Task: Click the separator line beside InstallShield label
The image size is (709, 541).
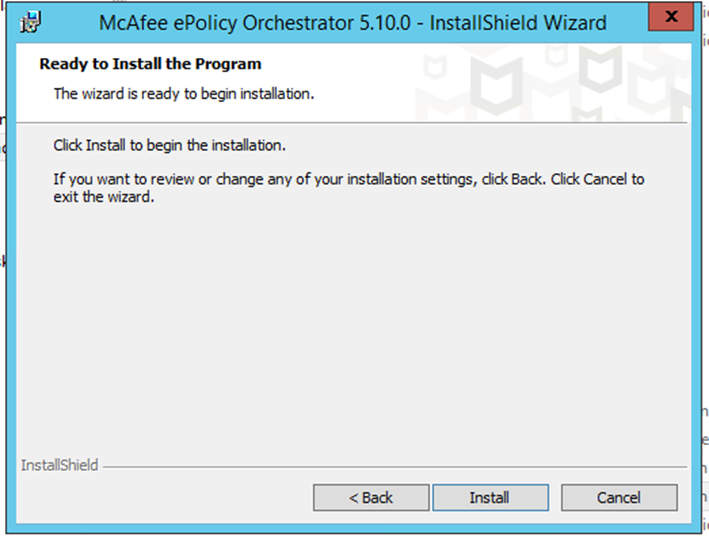Action: [x=395, y=466]
